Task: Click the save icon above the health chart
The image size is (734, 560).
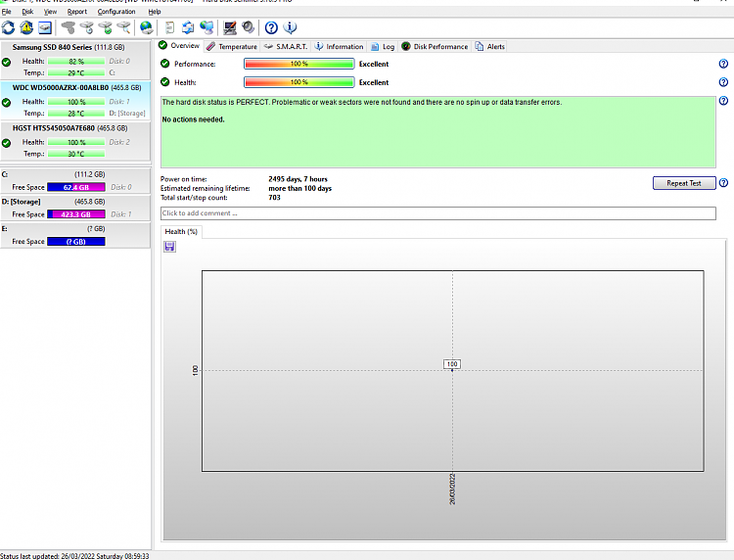Action: click(170, 247)
